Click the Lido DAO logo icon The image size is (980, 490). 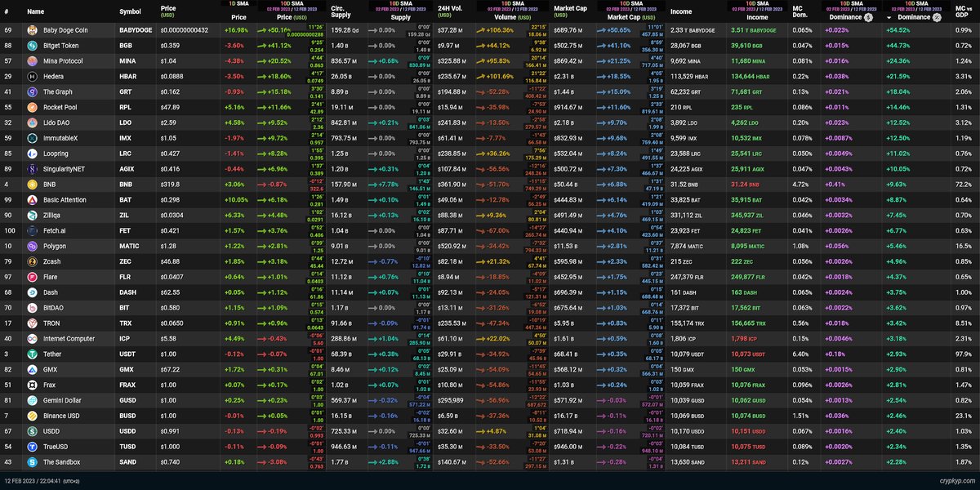coord(32,122)
